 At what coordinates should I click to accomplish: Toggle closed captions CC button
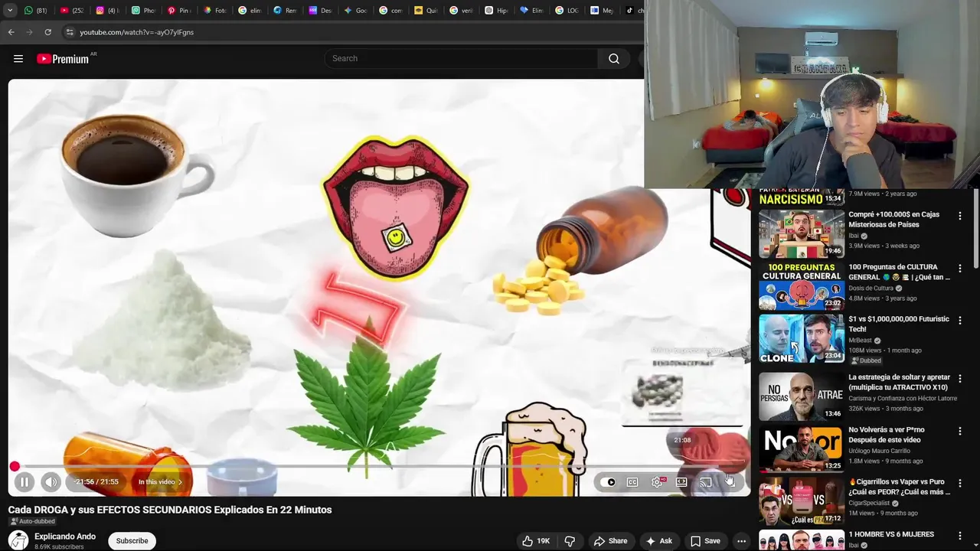pos(632,482)
